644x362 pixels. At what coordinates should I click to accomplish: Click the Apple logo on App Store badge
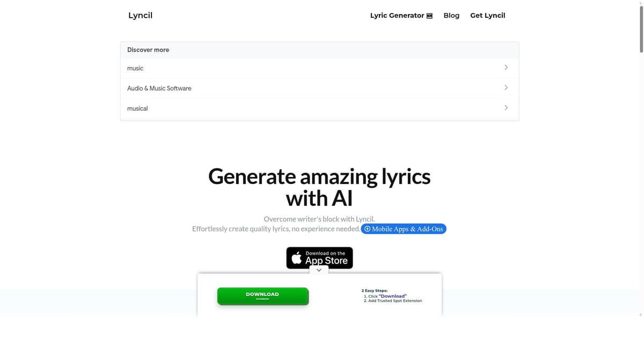coord(296,258)
